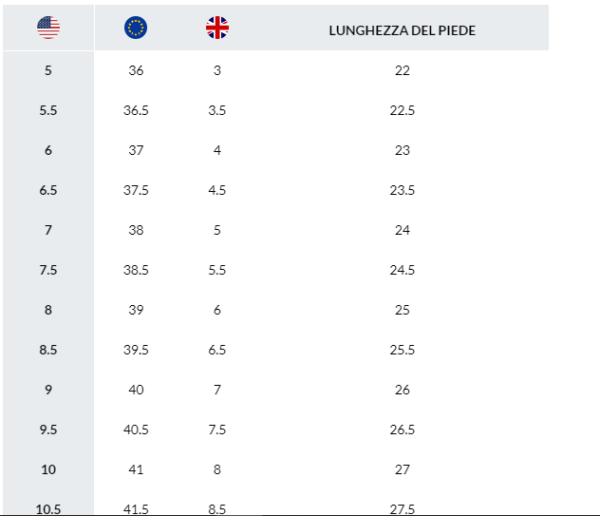Click the LUNGHEZZA DEL PIEDE column header
The height and width of the screenshot is (516, 600).
tap(402, 31)
